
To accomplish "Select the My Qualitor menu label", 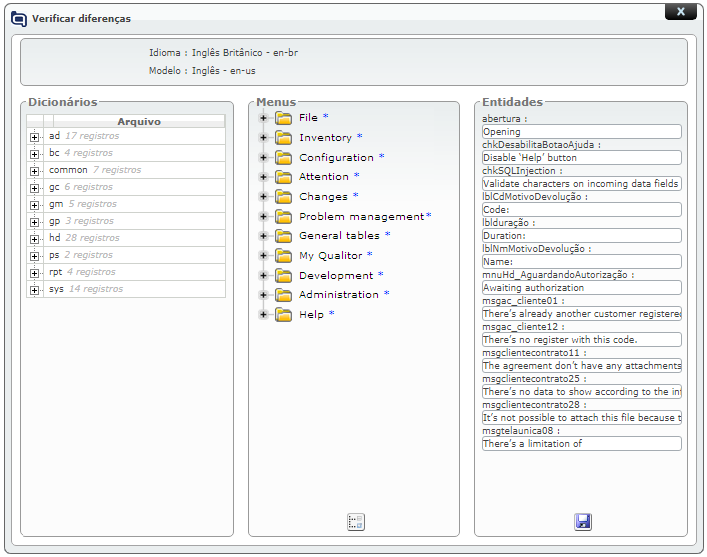I will click(x=331, y=256).
